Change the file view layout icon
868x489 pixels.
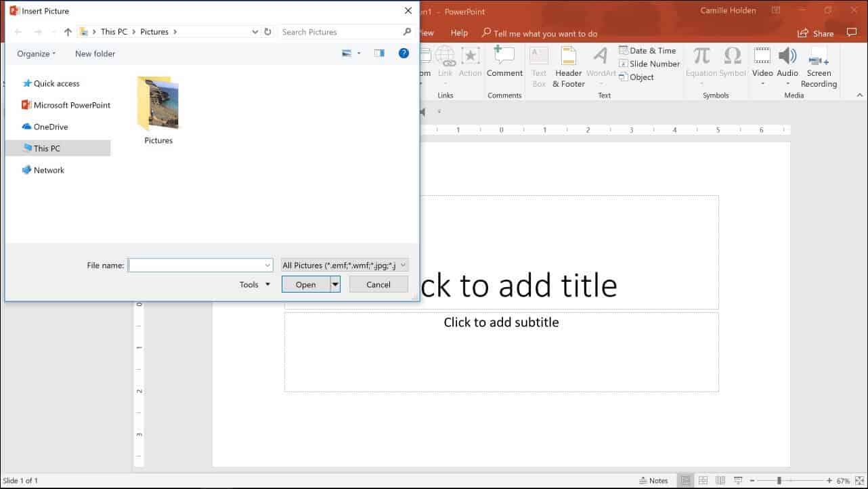tap(347, 54)
